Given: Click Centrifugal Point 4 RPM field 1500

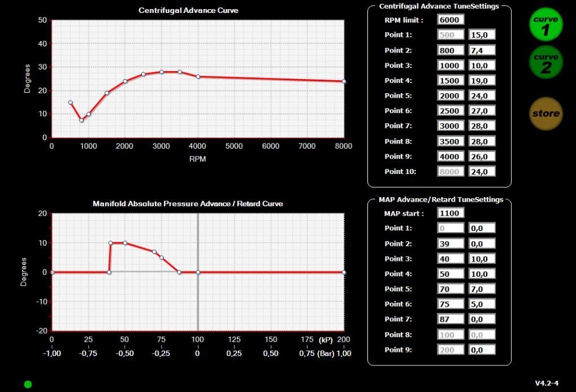Looking at the screenshot, I should tap(451, 81).
